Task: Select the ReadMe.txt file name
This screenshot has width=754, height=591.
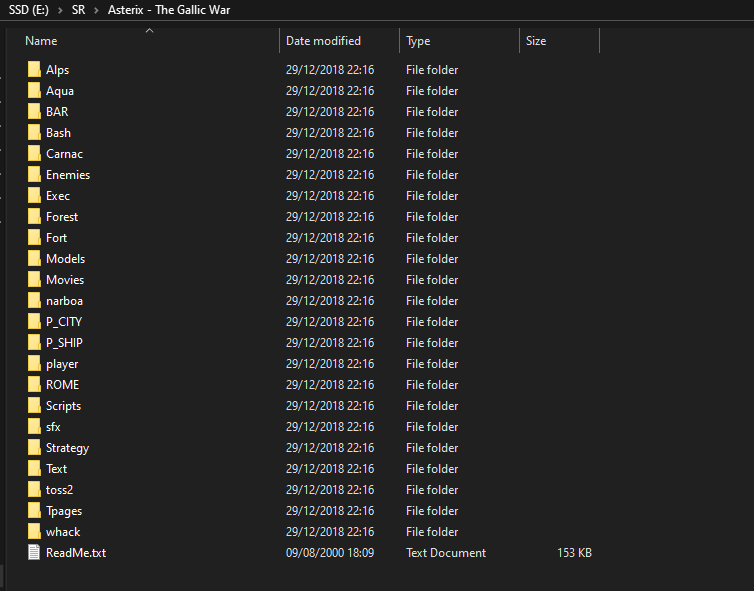Action: 75,553
